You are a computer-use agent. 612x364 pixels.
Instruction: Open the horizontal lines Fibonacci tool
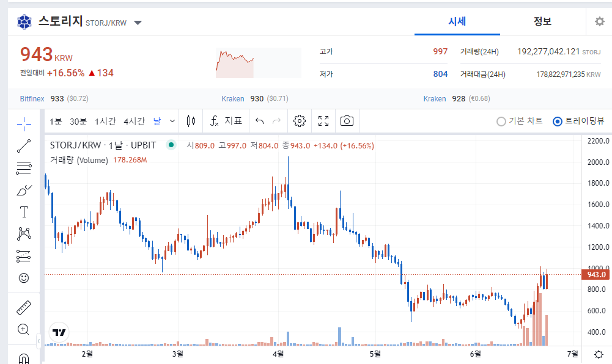coord(24,168)
